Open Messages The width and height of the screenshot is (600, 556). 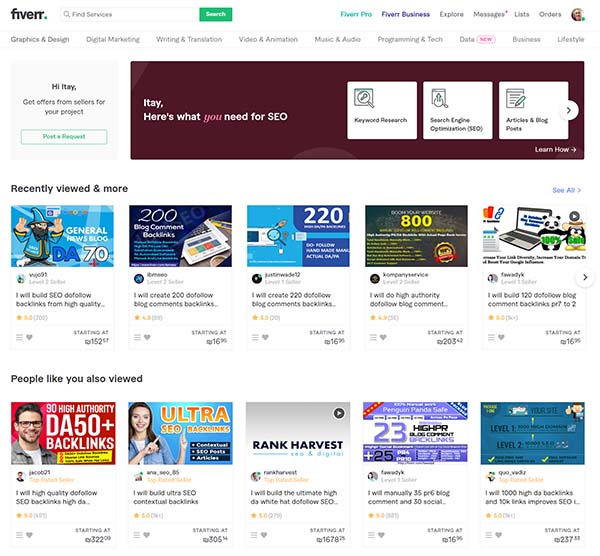(x=489, y=15)
